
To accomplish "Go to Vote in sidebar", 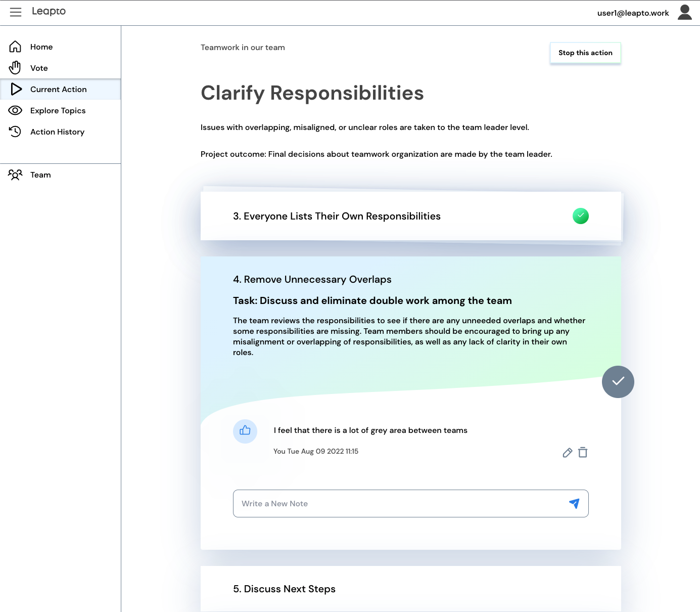I will (x=39, y=68).
